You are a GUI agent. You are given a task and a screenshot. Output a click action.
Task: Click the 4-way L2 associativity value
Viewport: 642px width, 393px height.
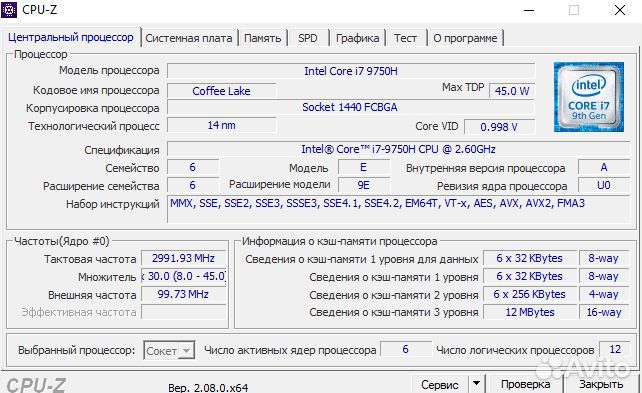click(604, 294)
